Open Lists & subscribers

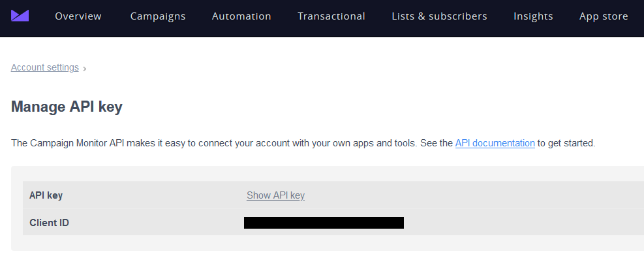point(439,16)
